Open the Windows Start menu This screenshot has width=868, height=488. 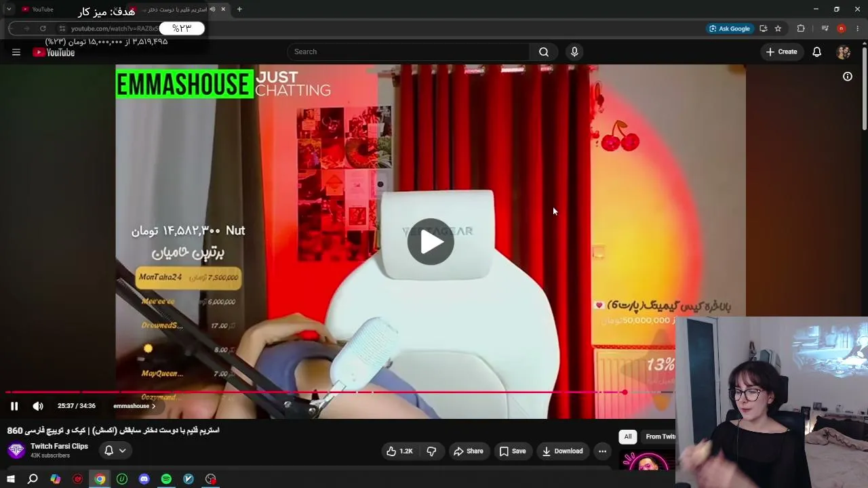11,479
